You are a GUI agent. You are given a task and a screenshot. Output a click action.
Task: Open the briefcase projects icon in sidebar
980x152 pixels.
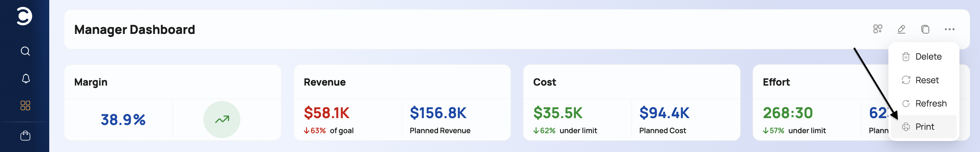tap(25, 136)
